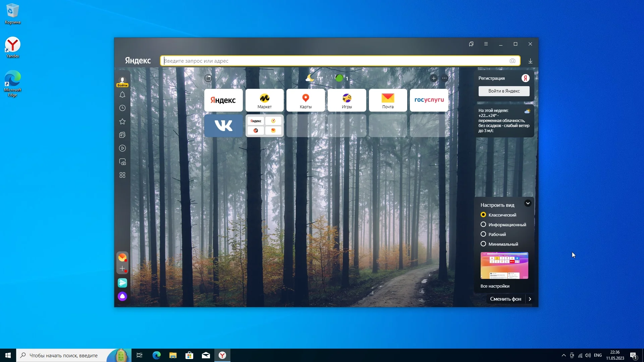Open Все настройки link

coord(495,286)
